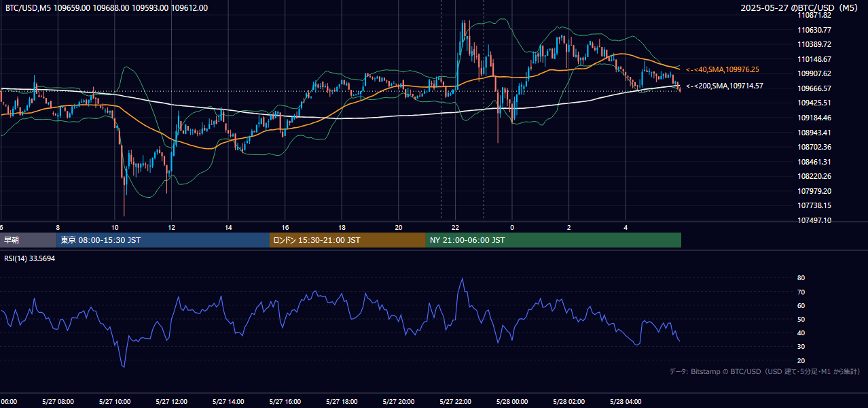The image size is (868, 408).
Task: Click the Bitstamp data source note
Action: 765,371
